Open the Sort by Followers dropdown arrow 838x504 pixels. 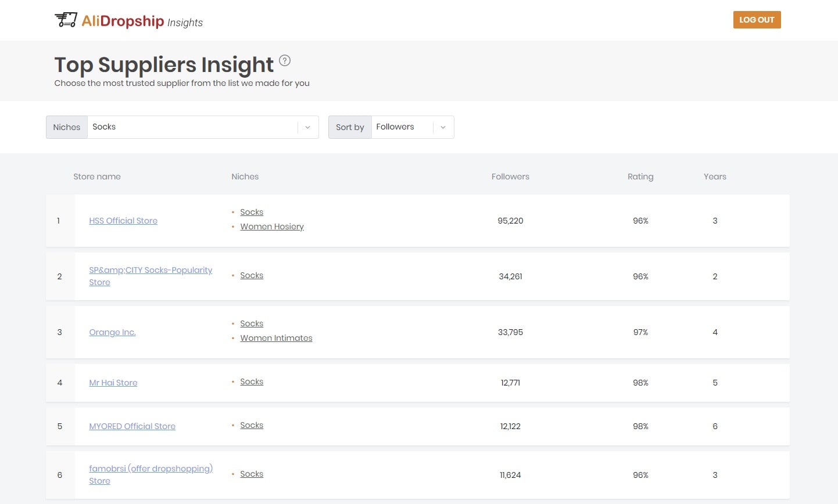pos(443,127)
